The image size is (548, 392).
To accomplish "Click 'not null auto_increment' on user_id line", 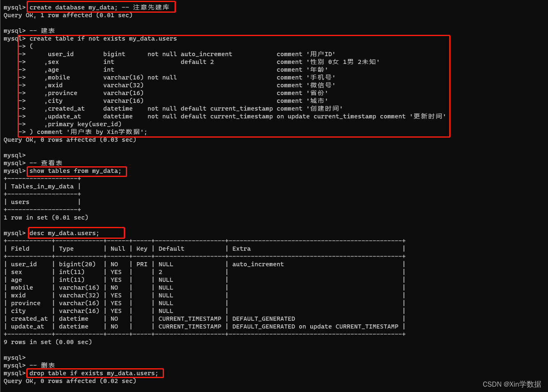I will coord(190,54).
